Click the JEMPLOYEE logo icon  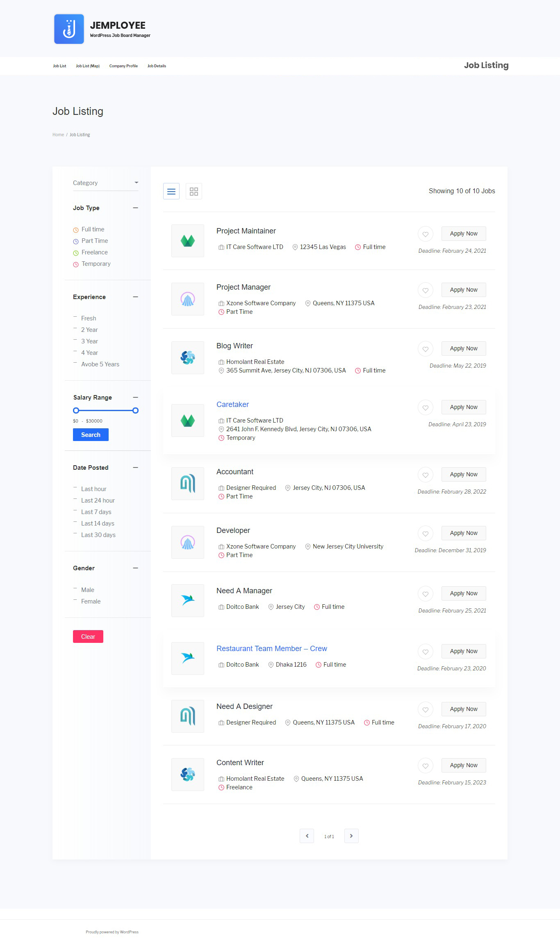(69, 29)
